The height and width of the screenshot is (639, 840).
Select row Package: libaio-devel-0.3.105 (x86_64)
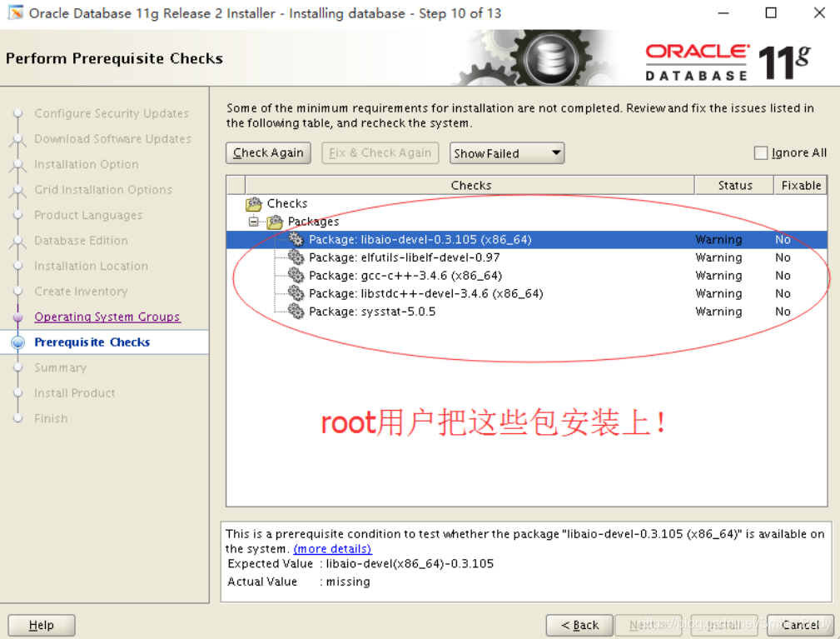click(x=527, y=239)
